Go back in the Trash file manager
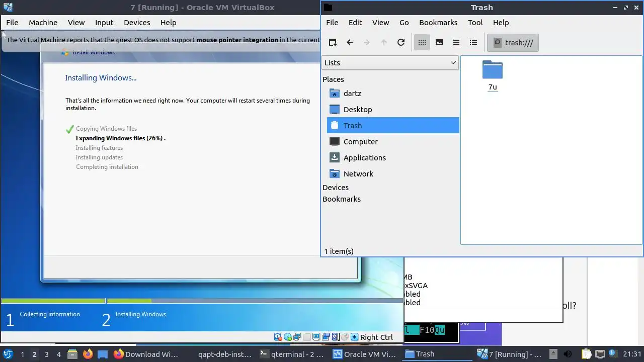Image resolution: width=644 pixels, height=362 pixels. pyautogui.click(x=350, y=42)
